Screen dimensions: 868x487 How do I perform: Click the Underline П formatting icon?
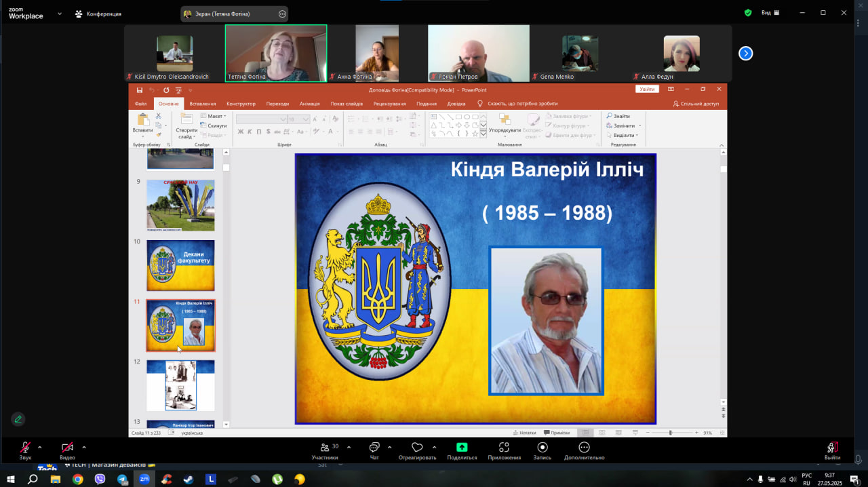[x=258, y=132]
